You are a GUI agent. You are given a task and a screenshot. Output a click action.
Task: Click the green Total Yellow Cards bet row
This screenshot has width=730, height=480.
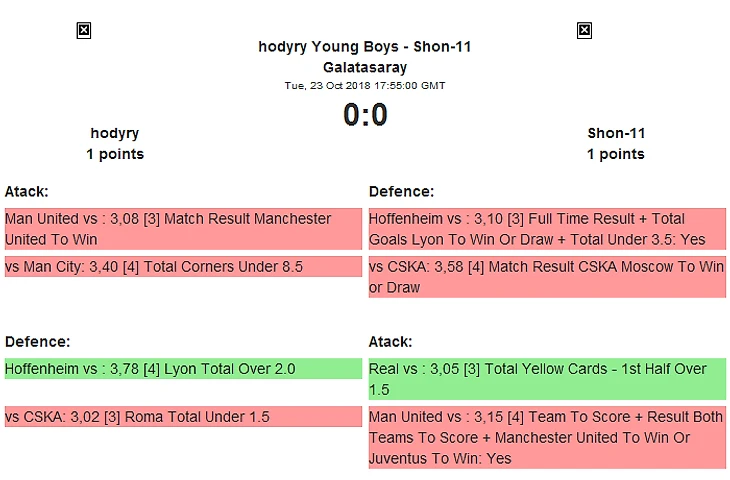click(x=547, y=379)
